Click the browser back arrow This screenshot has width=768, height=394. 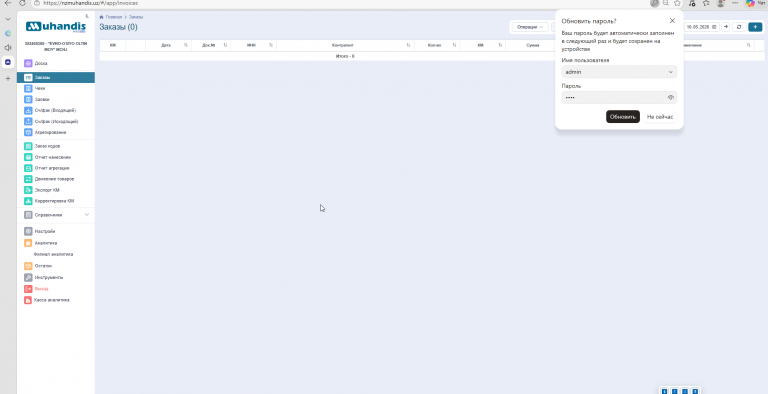(8, 3)
